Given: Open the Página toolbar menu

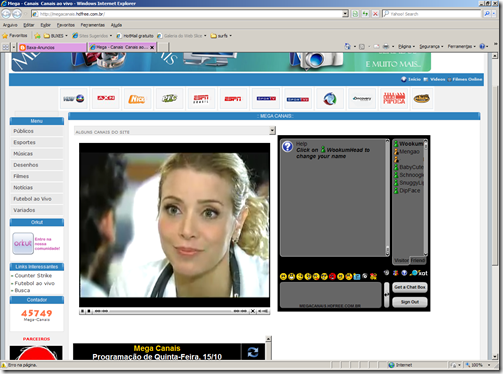Looking at the screenshot, I should tap(406, 46).
